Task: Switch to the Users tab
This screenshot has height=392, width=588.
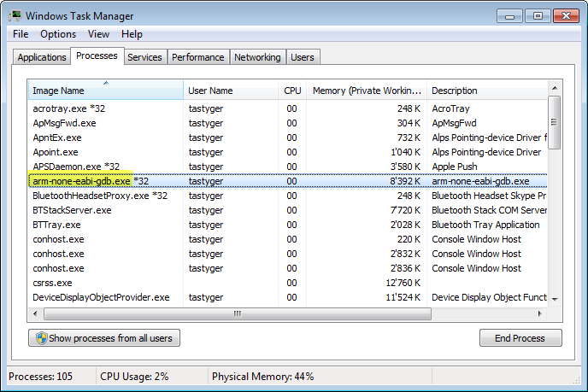Action: (303, 57)
